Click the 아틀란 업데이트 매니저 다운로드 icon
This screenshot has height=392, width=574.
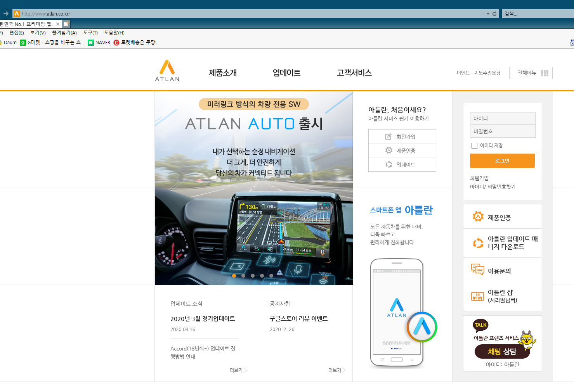[478, 243]
